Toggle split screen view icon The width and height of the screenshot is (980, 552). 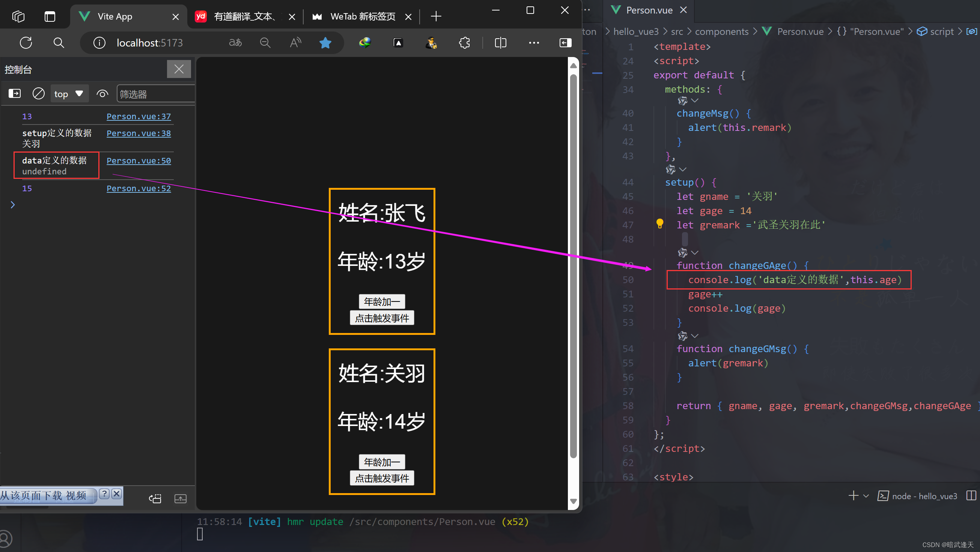coord(501,43)
